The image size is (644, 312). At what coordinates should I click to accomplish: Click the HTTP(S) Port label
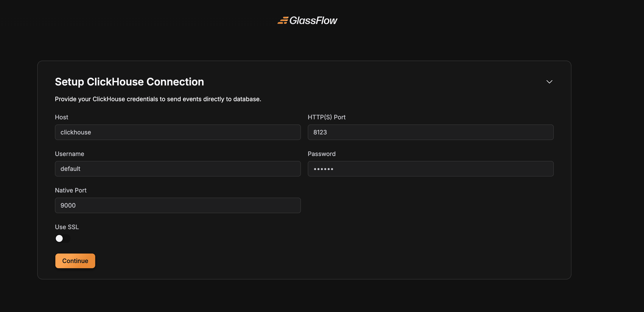(x=326, y=117)
